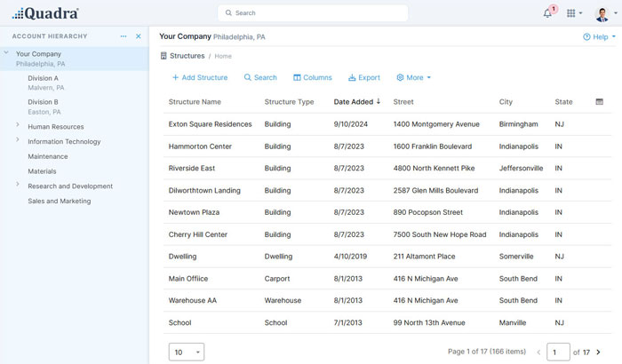Go to the previous page arrow
Screen dimensions: 622x364
[x=538, y=352]
